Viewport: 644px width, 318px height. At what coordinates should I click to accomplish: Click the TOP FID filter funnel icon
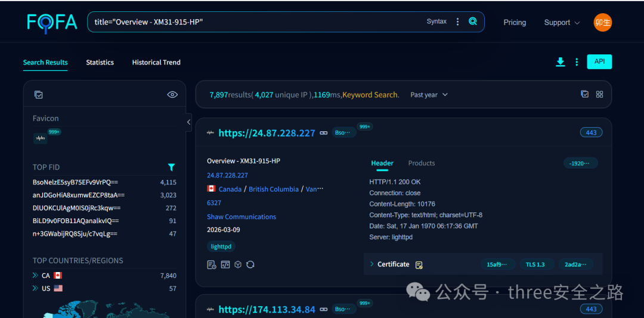coord(172,167)
